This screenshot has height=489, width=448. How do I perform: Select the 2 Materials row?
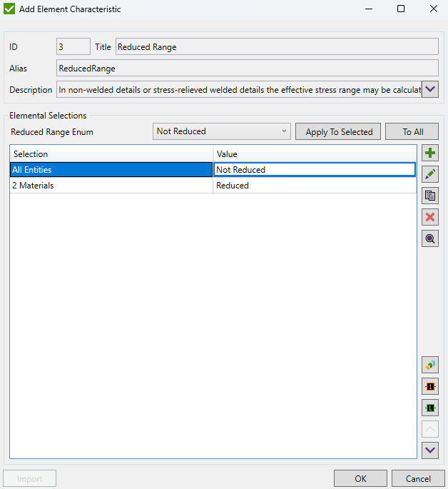(x=111, y=186)
